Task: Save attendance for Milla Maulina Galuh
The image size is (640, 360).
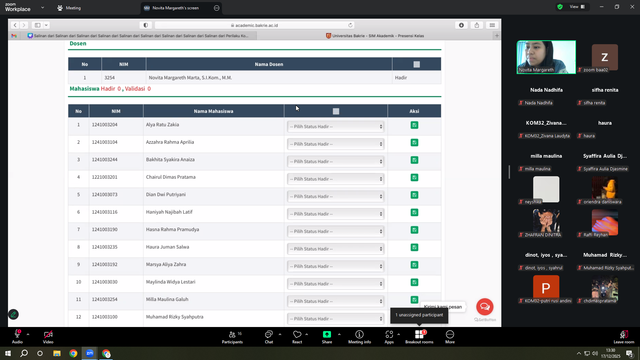Action: [x=414, y=300]
